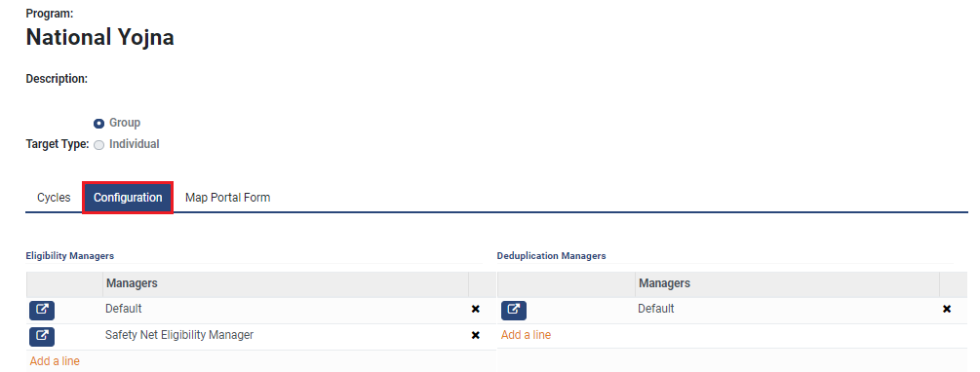
Task: Go to the Map Portal Form tab
Action: point(227,198)
